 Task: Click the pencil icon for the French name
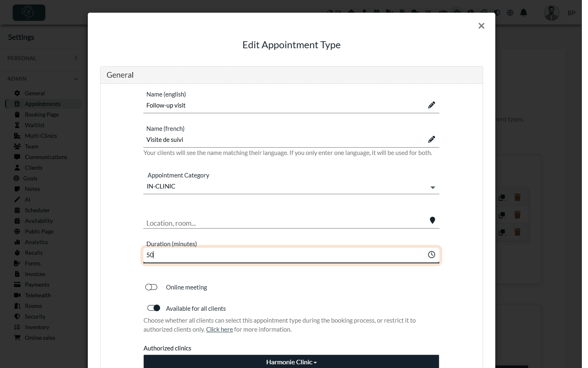tap(432, 139)
